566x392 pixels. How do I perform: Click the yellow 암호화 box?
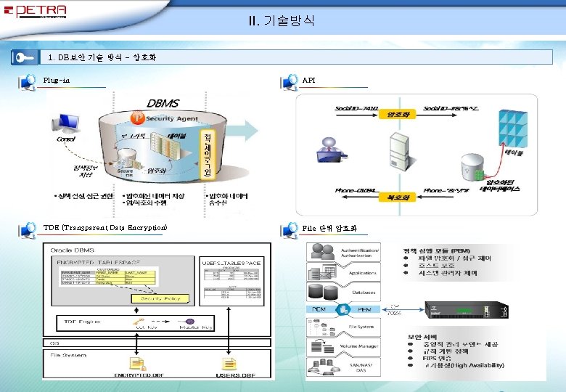398,115
